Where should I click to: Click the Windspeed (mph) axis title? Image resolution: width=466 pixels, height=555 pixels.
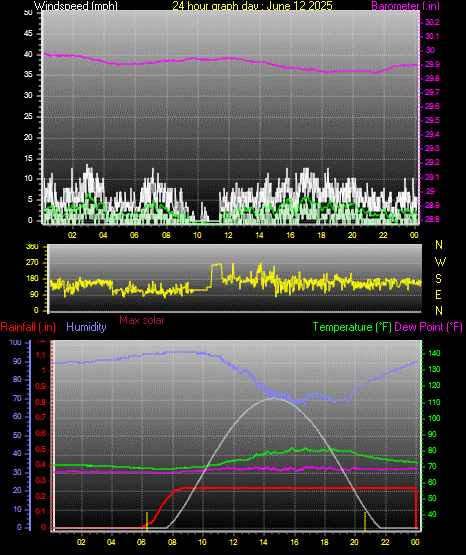[76, 6]
